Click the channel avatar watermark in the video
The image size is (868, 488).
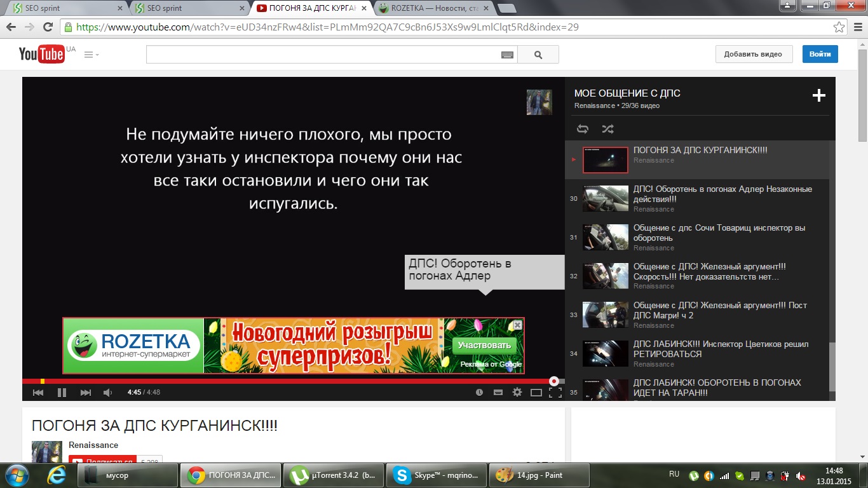pos(539,102)
